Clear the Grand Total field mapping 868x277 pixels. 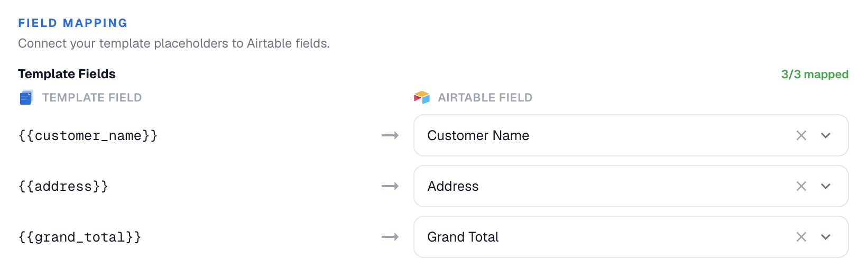point(801,237)
